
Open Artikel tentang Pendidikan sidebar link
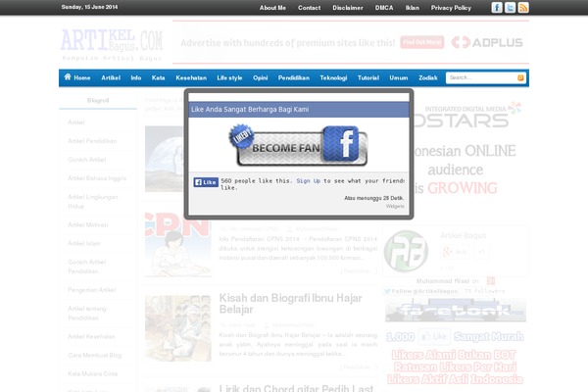coord(87,314)
